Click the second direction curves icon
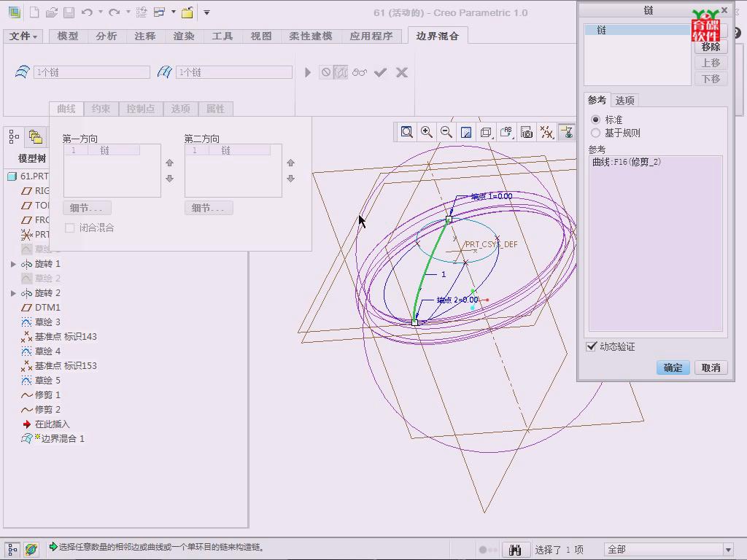Image resolution: width=747 pixels, height=560 pixels. [x=164, y=72]
